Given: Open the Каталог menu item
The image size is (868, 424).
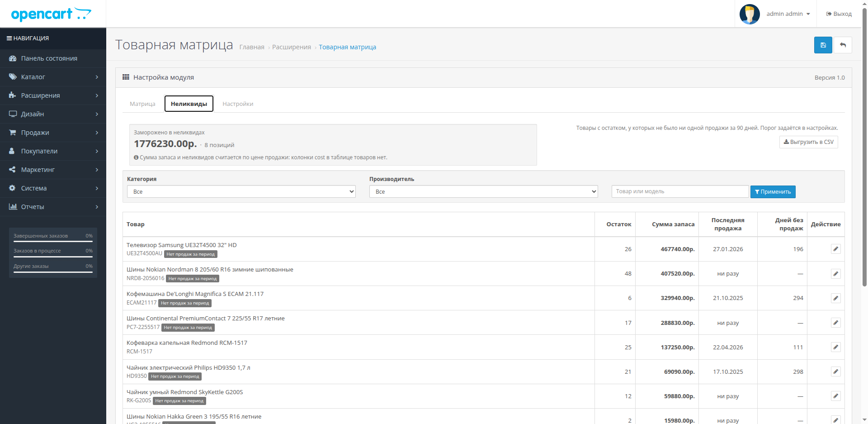Looking at the screenshot, I should pyautogui.click(x=53, y=77).
